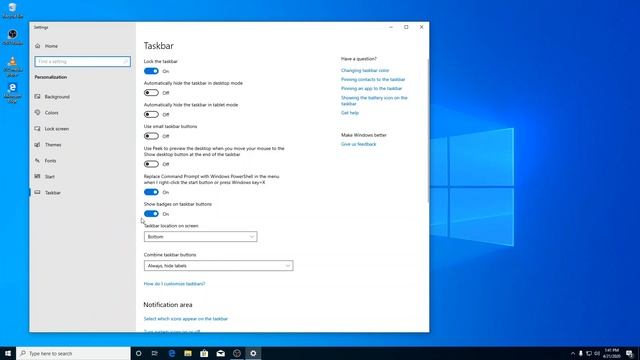The height and width of the screenshot is (360, 640).
Task: Click the Settings gear on the taskbar
Action: [x=253, y=353]
